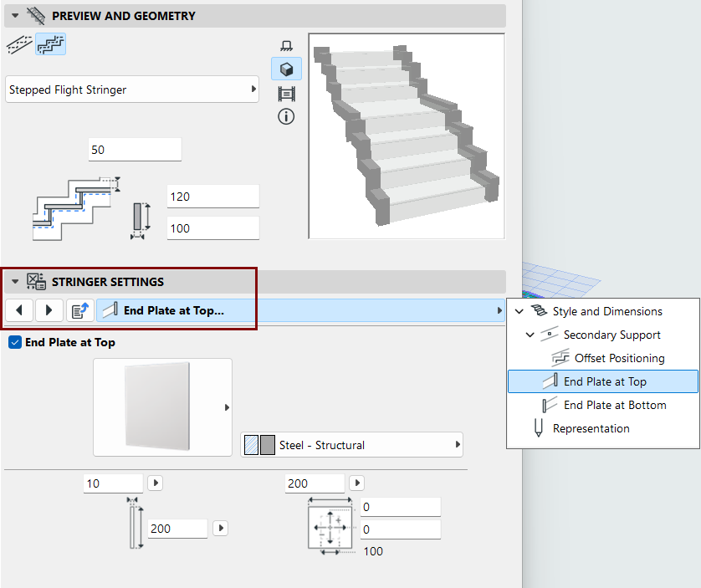701x588 pixels.
Task: Click the stringer width height diagram icon
Action: coord(141,221)
